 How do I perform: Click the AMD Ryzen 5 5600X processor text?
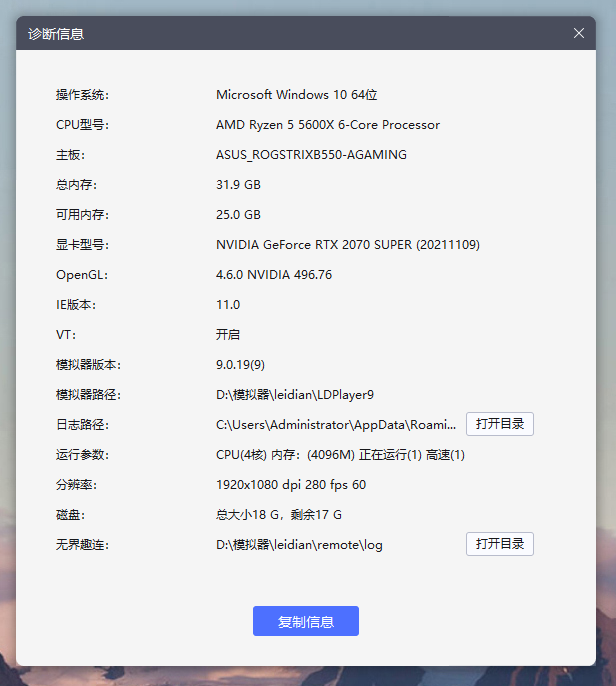[x=327, y=125]
